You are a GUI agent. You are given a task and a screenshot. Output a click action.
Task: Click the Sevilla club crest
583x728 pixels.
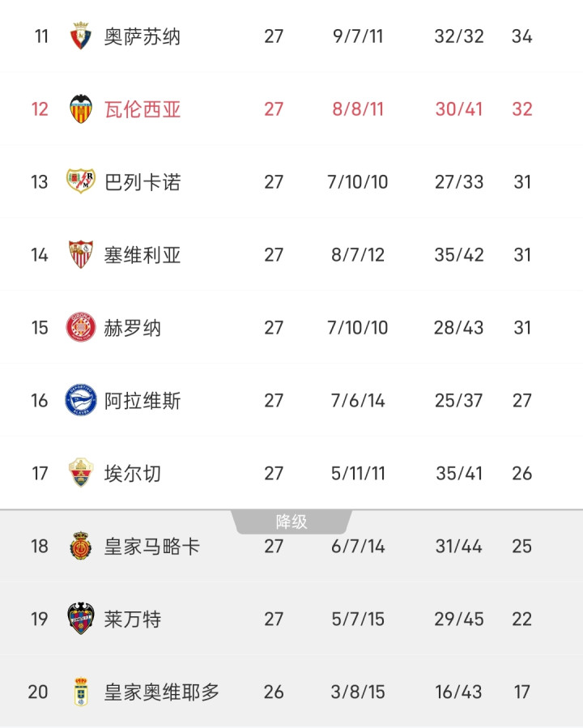point(81,254)
